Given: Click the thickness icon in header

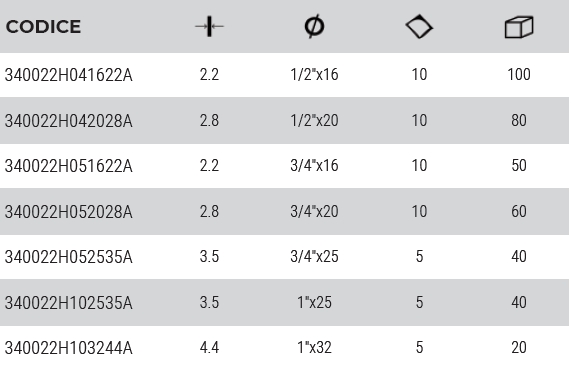Looking at the screenshot, I should (x=209, y=26).
